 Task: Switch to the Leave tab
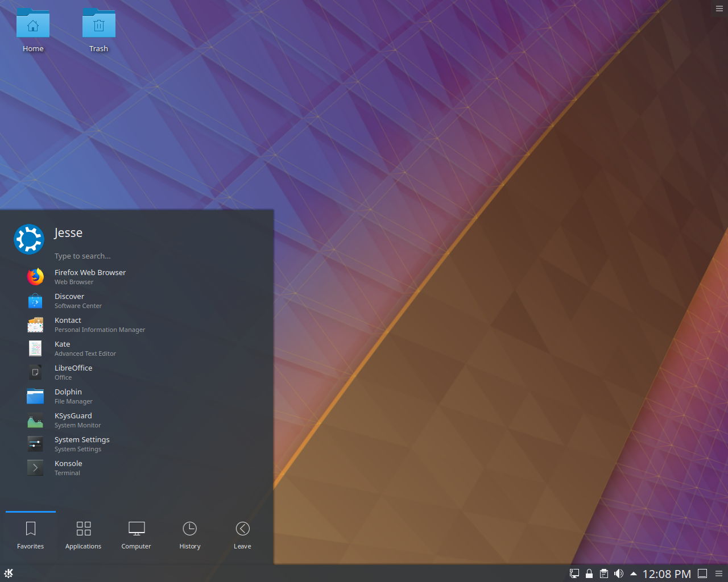(243, 535)
